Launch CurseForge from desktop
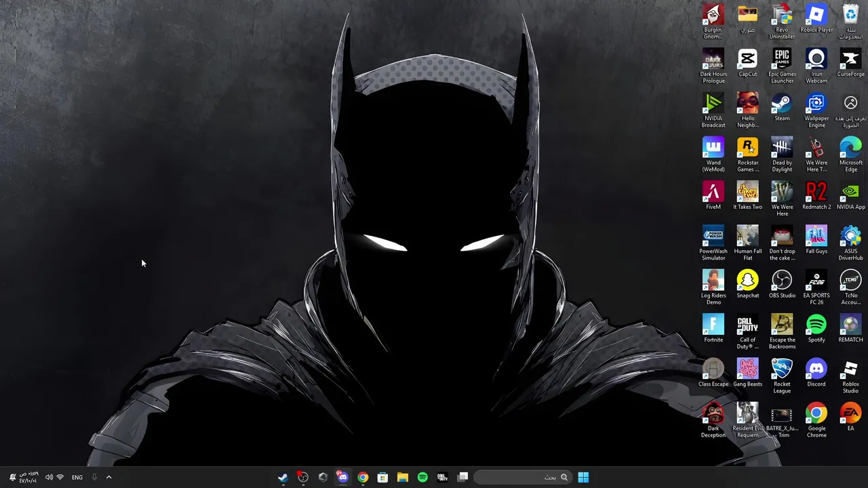Viewport: 868px width, 488px height. coord(850,63)
